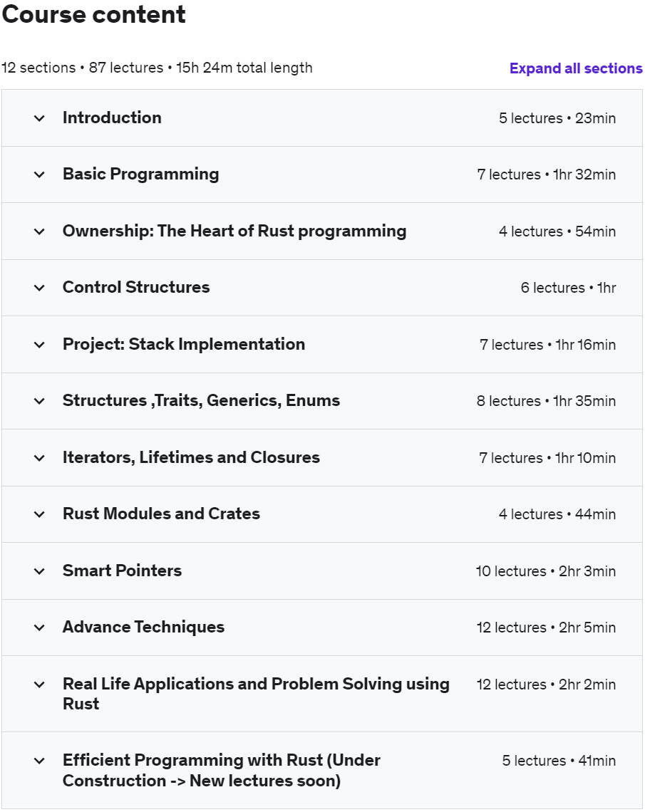
Task: Expand Smart Pointers section arrow
Action: click(x=39, y=571)
